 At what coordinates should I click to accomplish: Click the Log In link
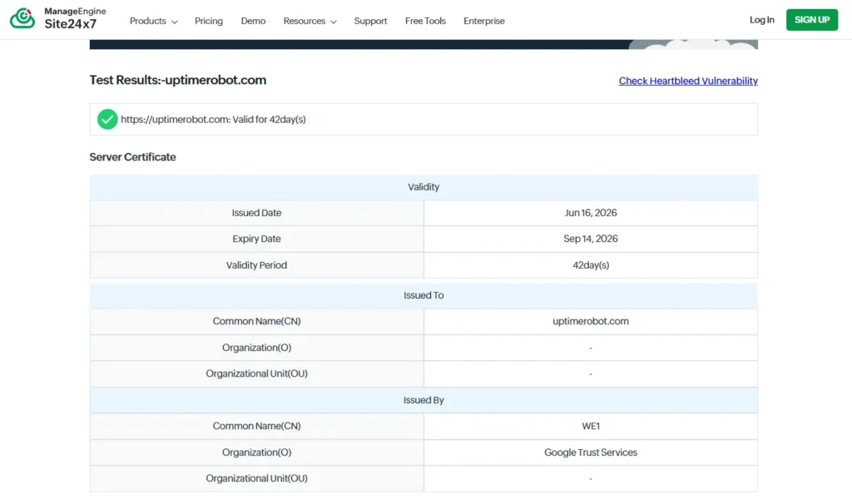coord(762,20)
